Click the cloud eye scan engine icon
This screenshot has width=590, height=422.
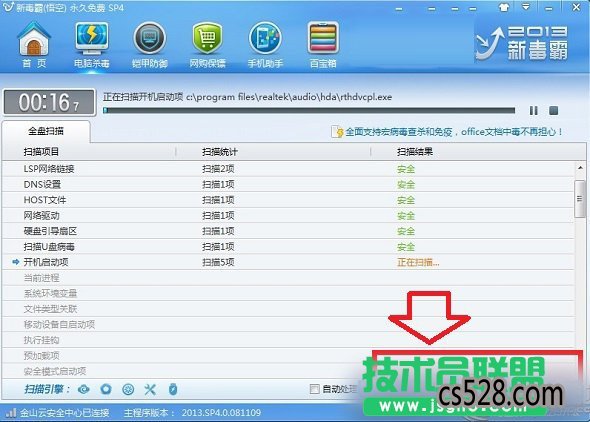tap(84, 389)
